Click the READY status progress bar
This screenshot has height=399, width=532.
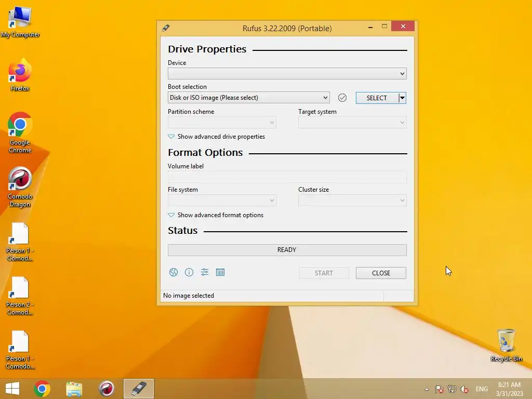click(x=287, y=250)
